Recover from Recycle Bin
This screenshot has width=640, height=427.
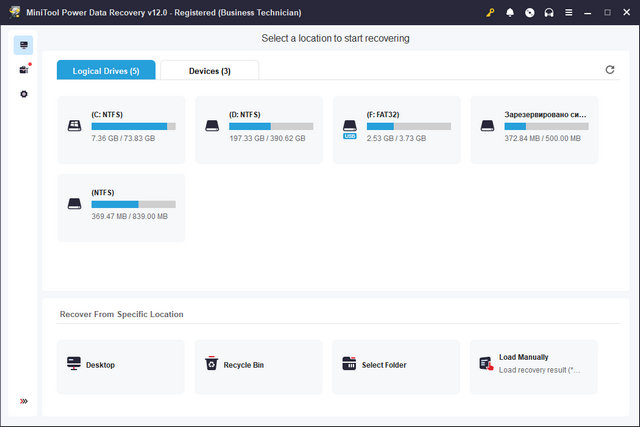(x=259, y=365)
